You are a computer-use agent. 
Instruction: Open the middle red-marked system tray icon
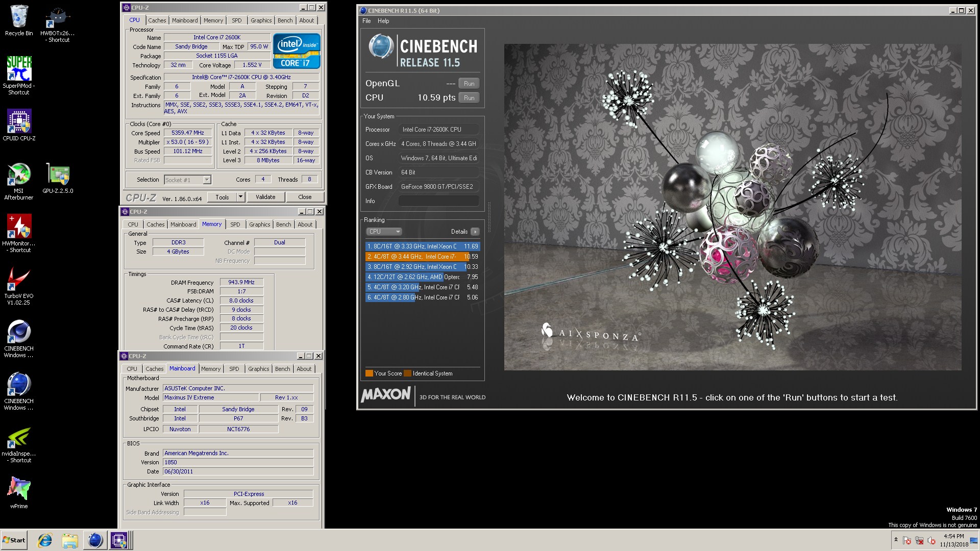(x=919, y=540)
